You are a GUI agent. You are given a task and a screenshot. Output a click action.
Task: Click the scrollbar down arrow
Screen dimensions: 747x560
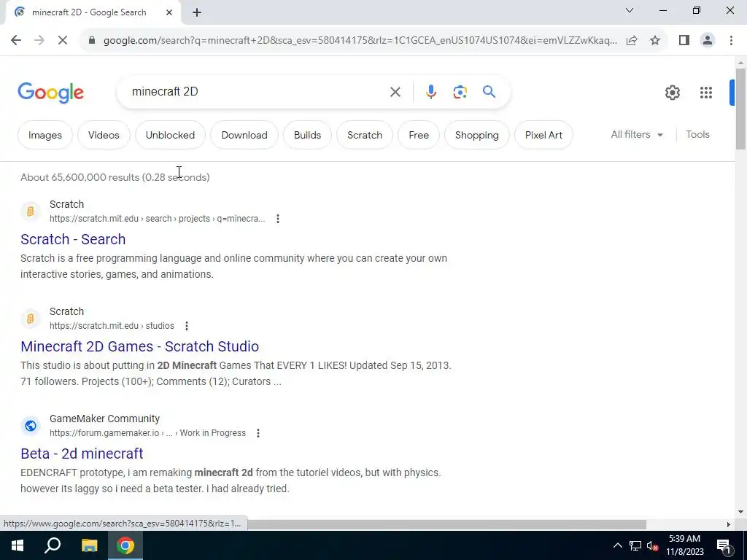740,512
